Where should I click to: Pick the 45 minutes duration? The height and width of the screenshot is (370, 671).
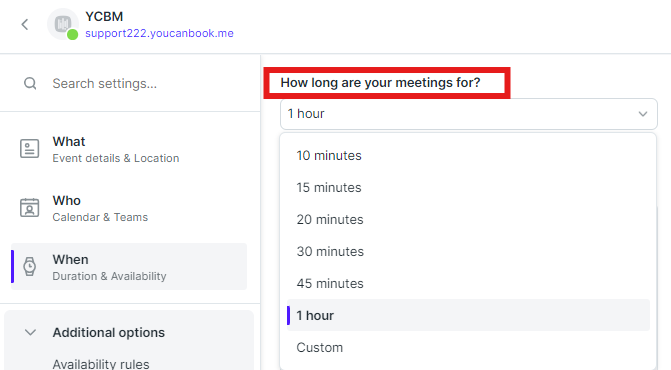[469, 283]
